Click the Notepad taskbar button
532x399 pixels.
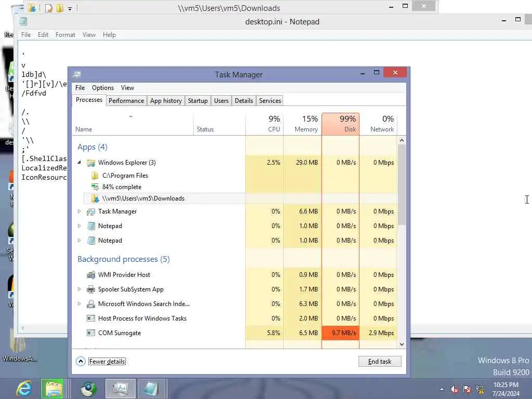pyautogui.click(x=152, y=389)
